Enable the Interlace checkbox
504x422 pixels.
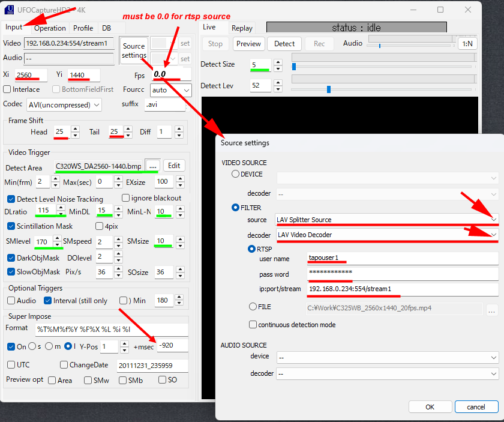point(8,89)
